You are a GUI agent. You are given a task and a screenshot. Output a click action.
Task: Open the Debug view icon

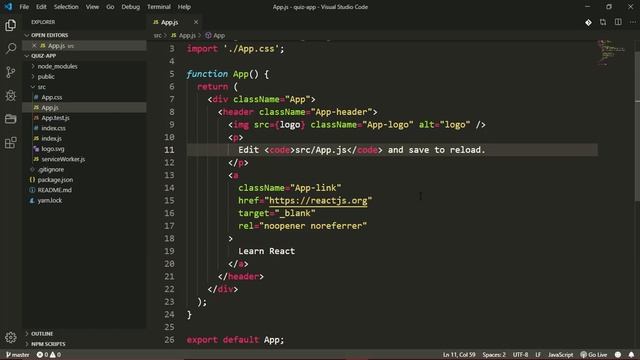coord(11,96)
